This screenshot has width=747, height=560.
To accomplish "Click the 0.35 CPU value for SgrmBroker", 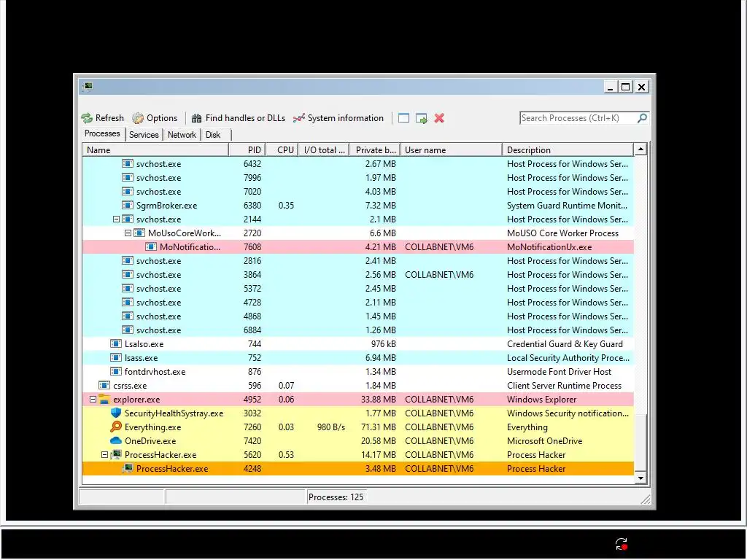I will [x=286, y=206].
